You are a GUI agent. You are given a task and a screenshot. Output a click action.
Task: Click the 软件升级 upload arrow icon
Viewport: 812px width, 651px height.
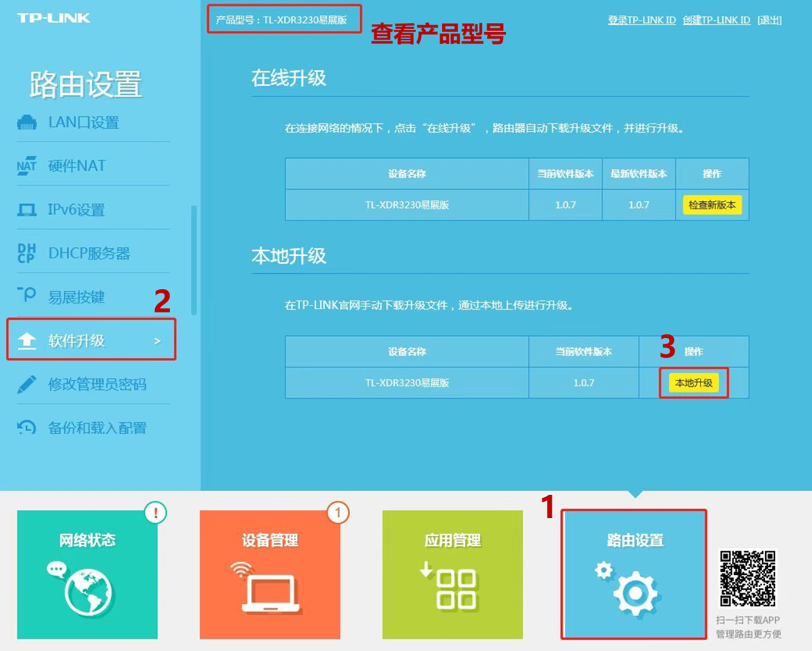[x=26, y=341]
